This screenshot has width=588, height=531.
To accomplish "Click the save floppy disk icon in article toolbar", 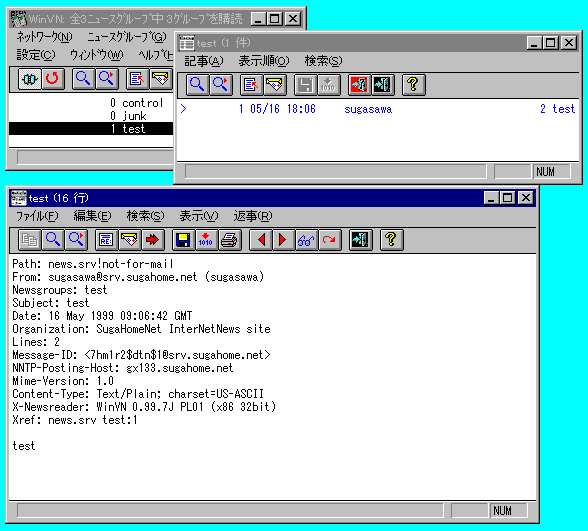I will click(183, 240).
